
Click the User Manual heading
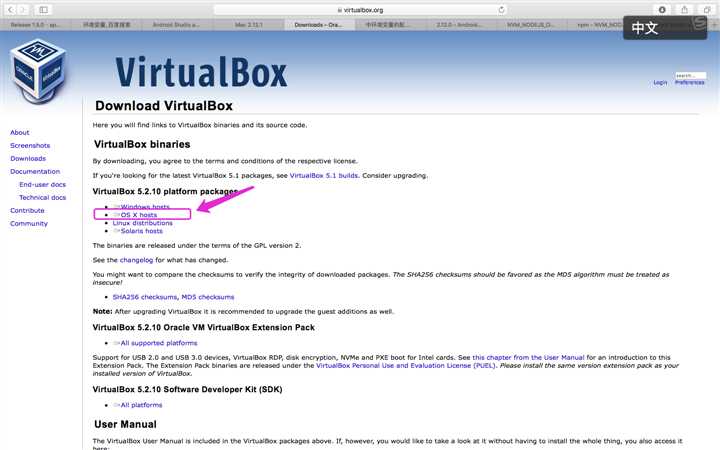125,424
